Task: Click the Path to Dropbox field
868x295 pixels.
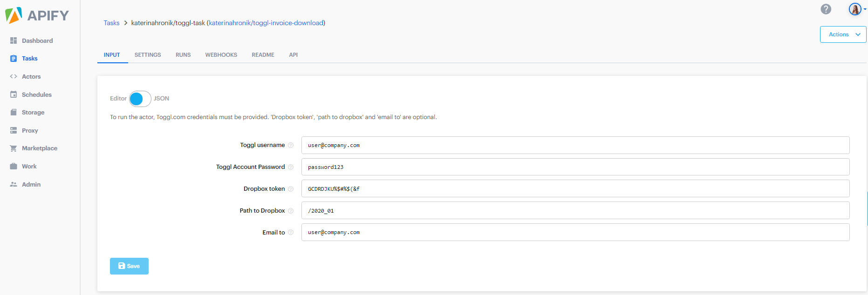Action: click(575, 210)
